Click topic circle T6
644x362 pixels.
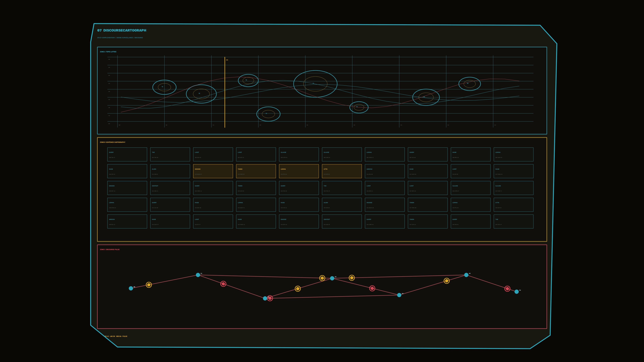pyautogui.click(x=426, y=97)
